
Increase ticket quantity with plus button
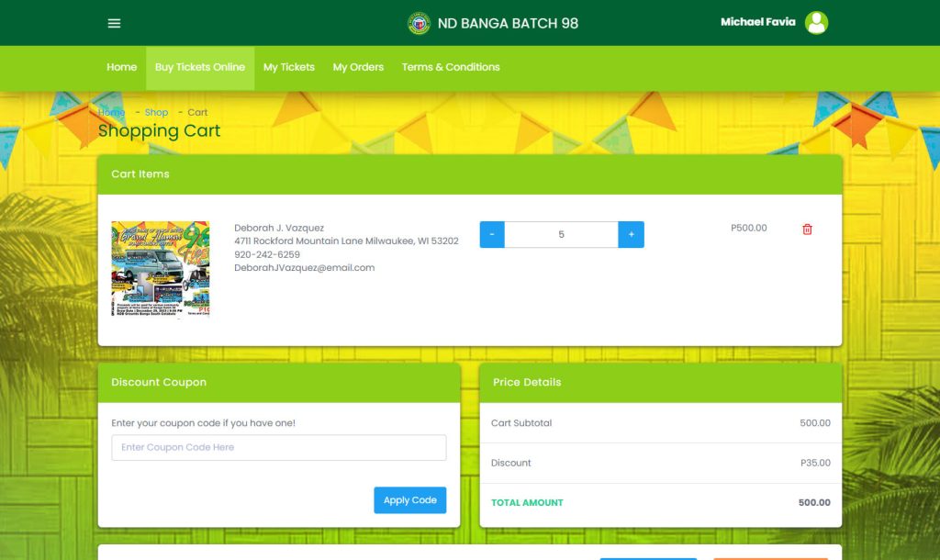tap(631, 235)
